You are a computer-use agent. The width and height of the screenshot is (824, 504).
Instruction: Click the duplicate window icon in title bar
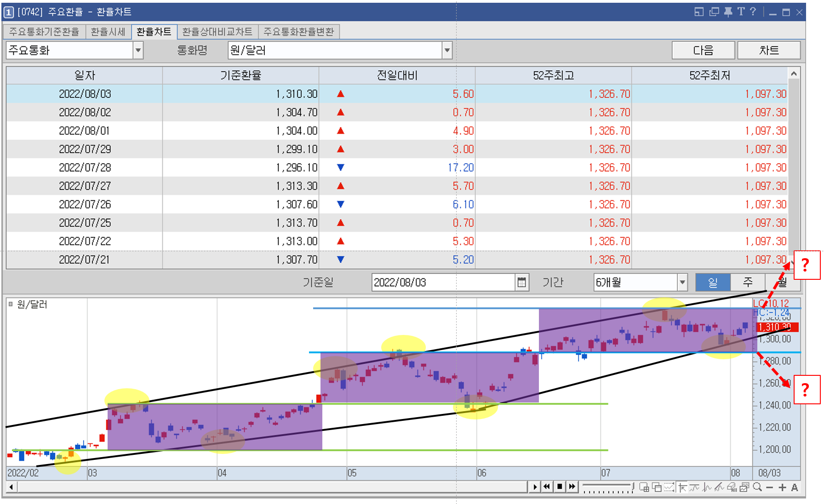pyautogui.click(x=714, y=12)
